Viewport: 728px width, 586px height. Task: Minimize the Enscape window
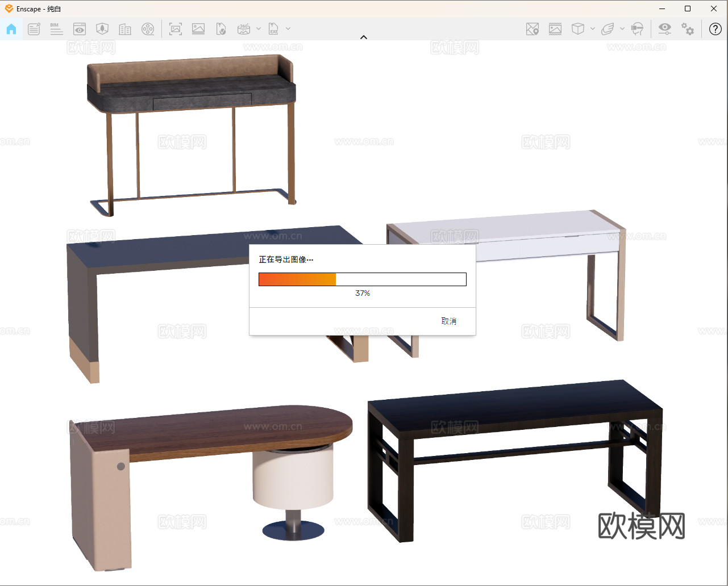(662, 9)
